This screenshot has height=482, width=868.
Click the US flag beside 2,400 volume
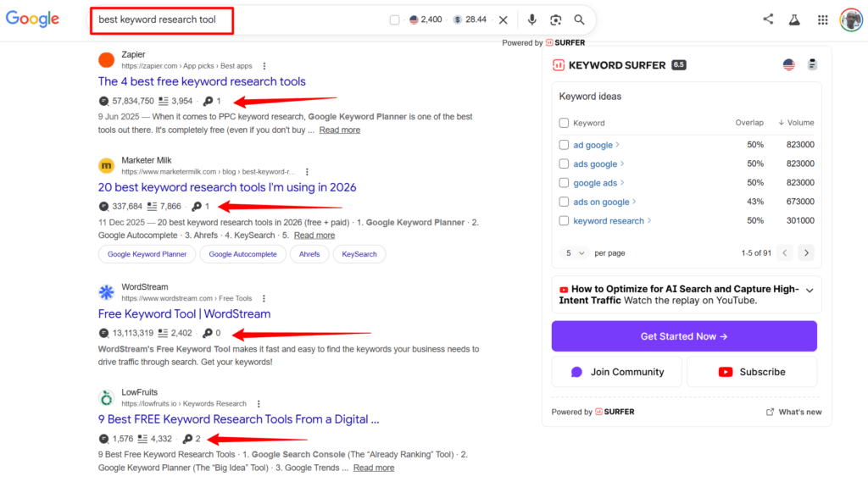[414, 20]
